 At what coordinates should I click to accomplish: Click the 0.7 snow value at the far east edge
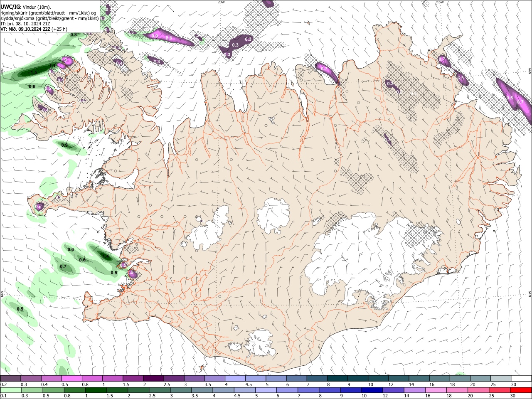click(x=520, y=101)
